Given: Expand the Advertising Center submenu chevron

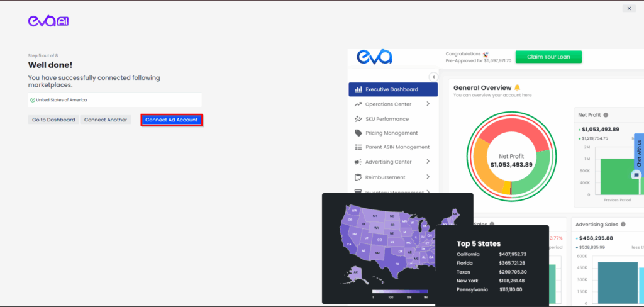Looking at the screenshot, I should (428, 162).
